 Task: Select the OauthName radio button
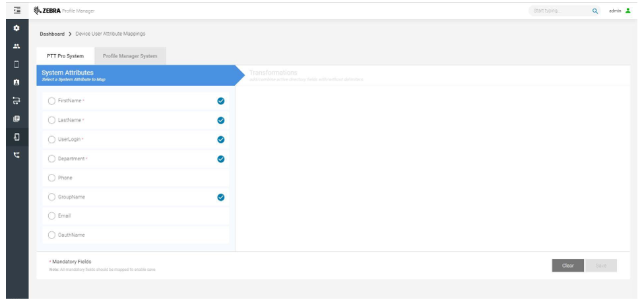click(x=52, y=235)
